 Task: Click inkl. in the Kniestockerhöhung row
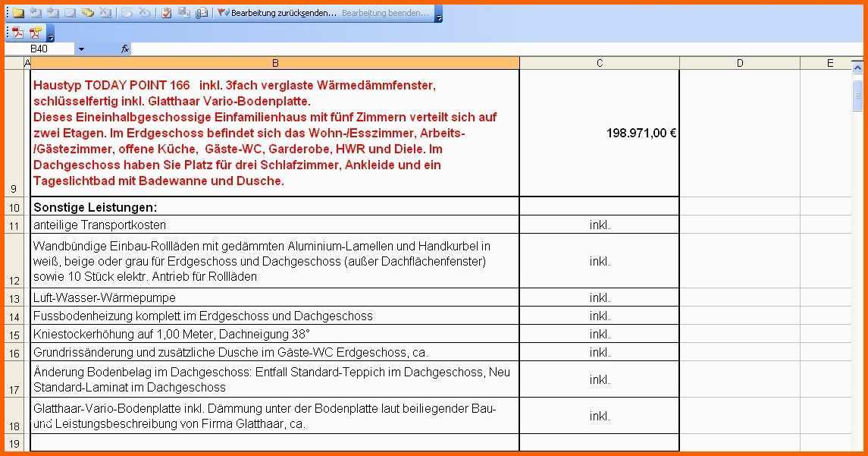(x=600, y=334)
